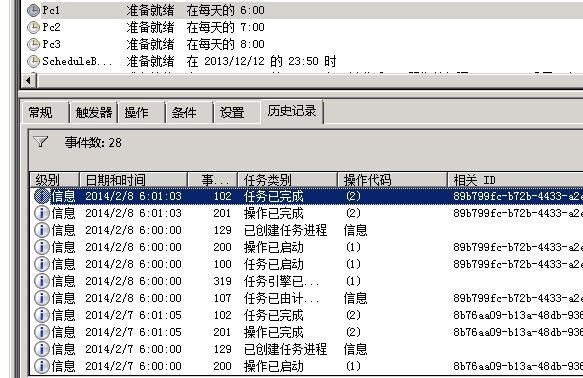Click 89b799fc correlation ID in highlighted row
Image resolution: width=583 pixels, height=378 pixels.
518,196
